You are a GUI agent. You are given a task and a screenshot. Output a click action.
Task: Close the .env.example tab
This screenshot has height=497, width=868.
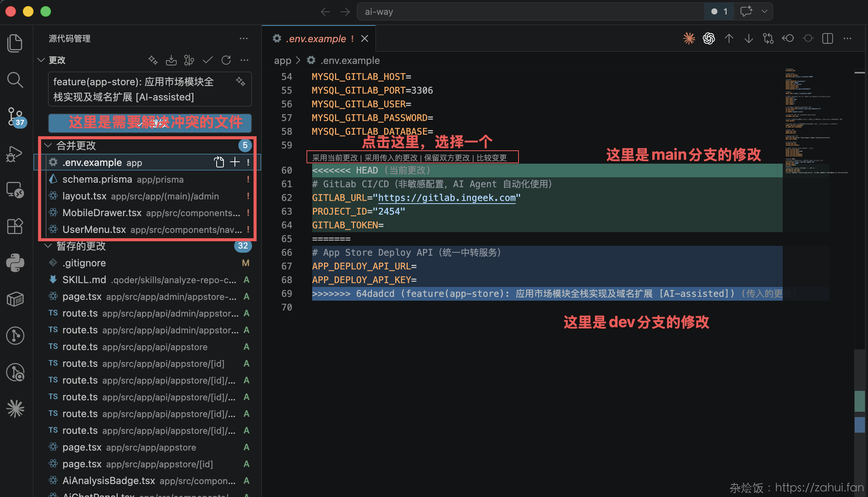click(365, 38)
